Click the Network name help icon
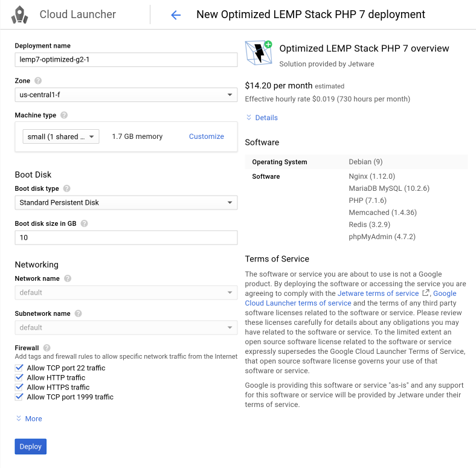 pos(68,279)
